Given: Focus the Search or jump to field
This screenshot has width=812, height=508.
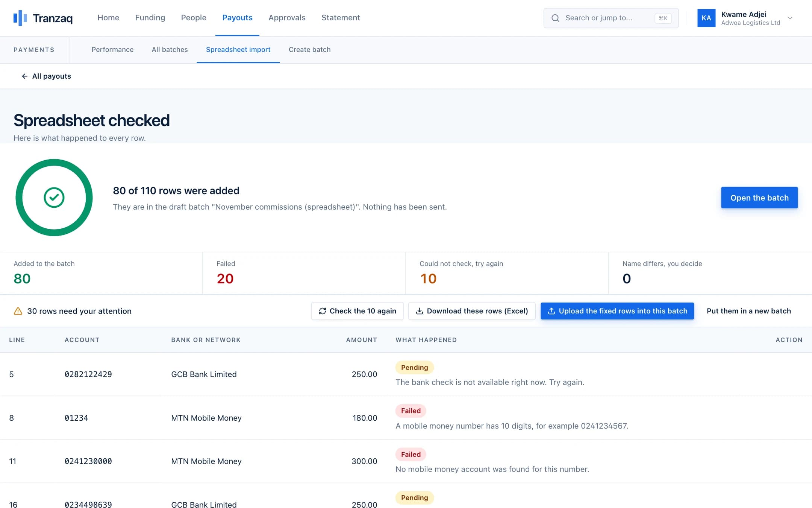Looking at the screenshot, I should click(x=611, y=18).
